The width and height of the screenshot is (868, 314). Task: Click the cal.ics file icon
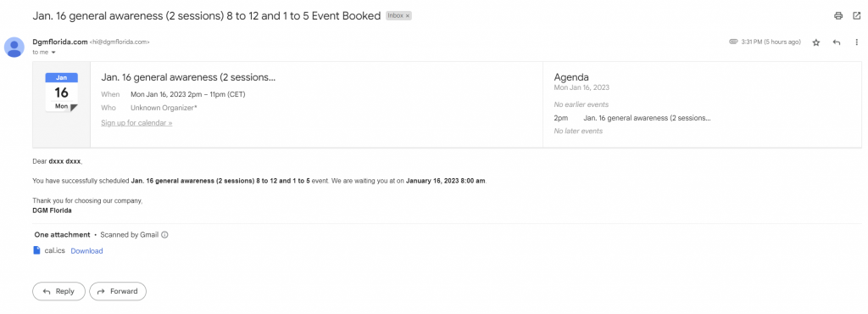pos(37,250)
